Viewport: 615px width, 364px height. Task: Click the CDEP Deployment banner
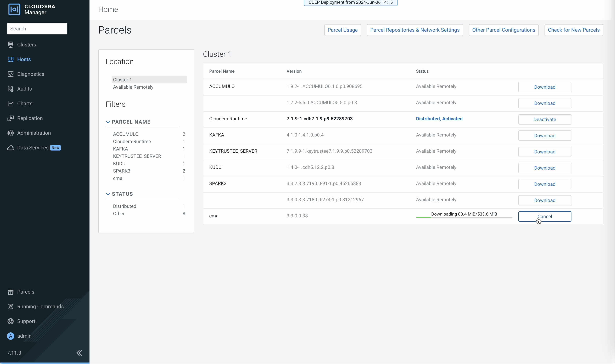pyautogui.click(x=350, y=2)
